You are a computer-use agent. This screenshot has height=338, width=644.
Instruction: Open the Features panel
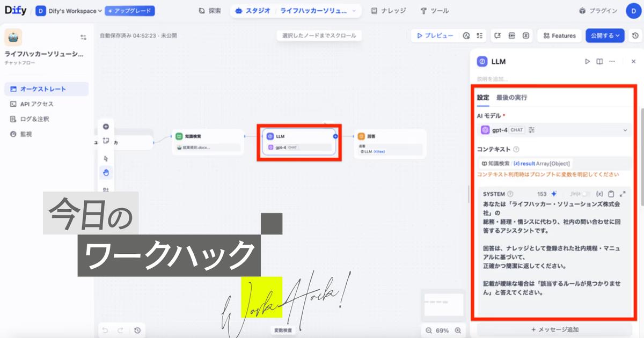559,36
